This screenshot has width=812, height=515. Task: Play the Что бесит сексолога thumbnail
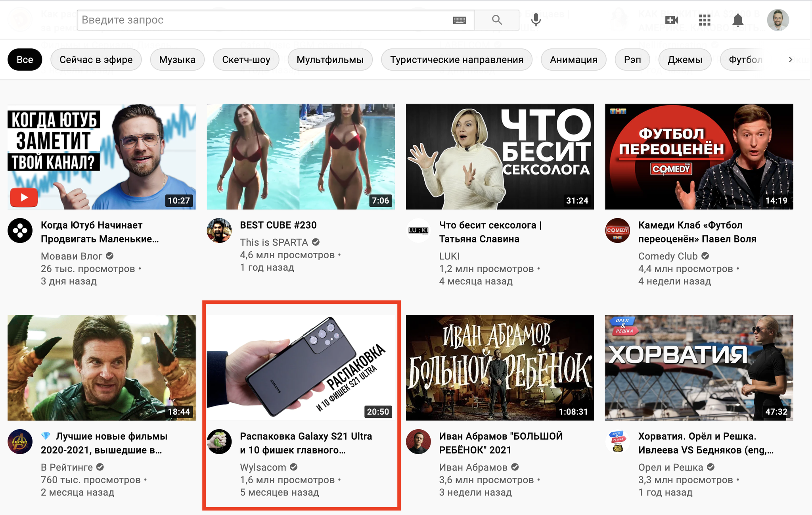500,157
